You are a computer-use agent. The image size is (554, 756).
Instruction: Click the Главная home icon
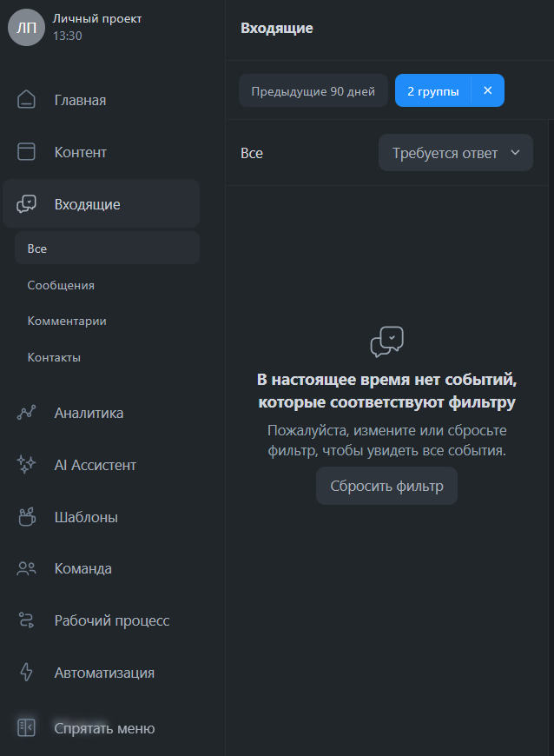coord(27,100)
